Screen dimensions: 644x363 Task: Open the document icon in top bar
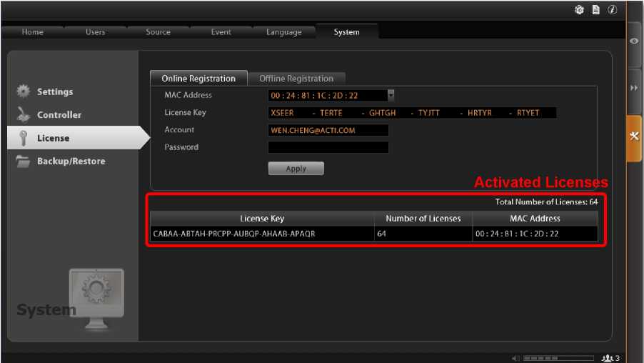tap(595, 10)
